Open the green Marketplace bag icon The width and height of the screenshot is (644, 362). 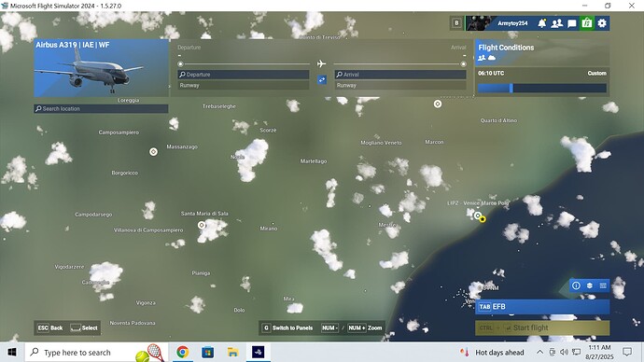point(587,23)
